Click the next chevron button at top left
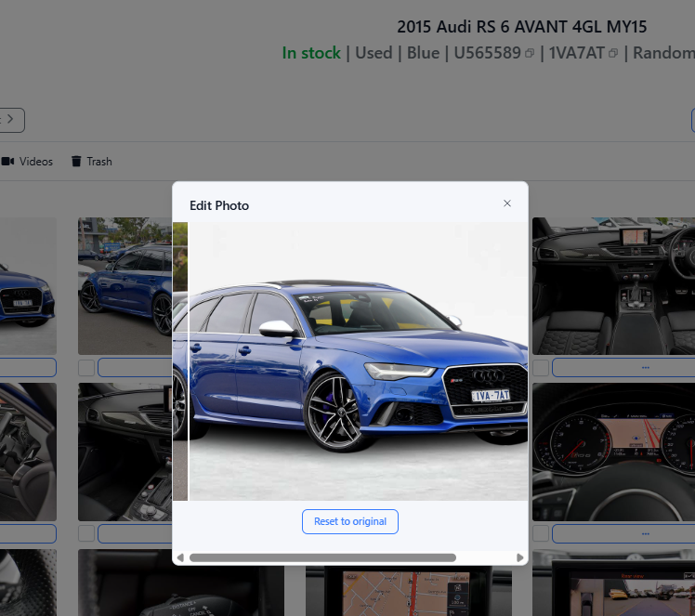 click(10, 120)
